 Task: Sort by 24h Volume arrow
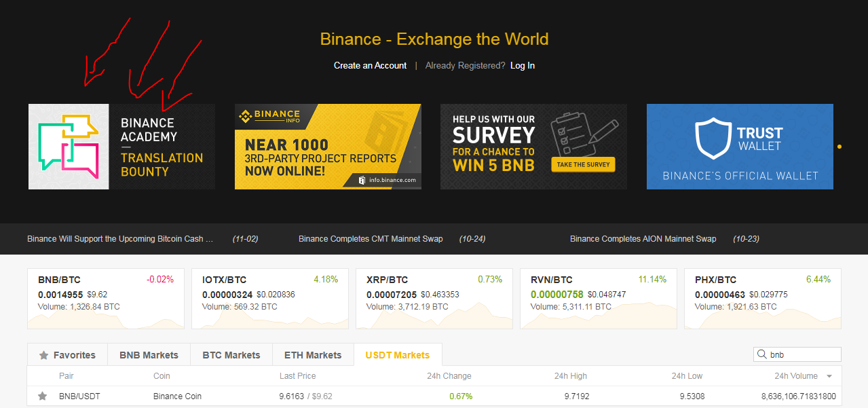pyautogui.click(x=829, y=376)
